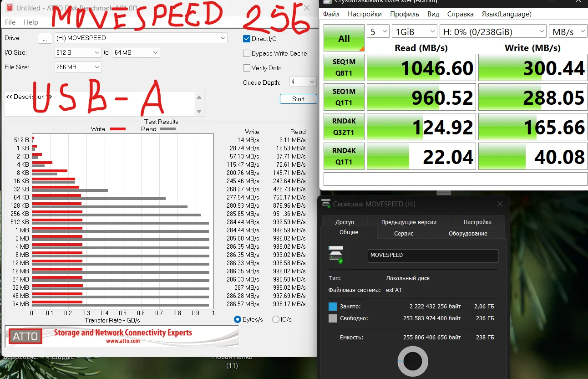Image resolution: width=588 pixels, height=379 pixels.
Task: Click the 287 MB/s write value
Action: [247, 287]
